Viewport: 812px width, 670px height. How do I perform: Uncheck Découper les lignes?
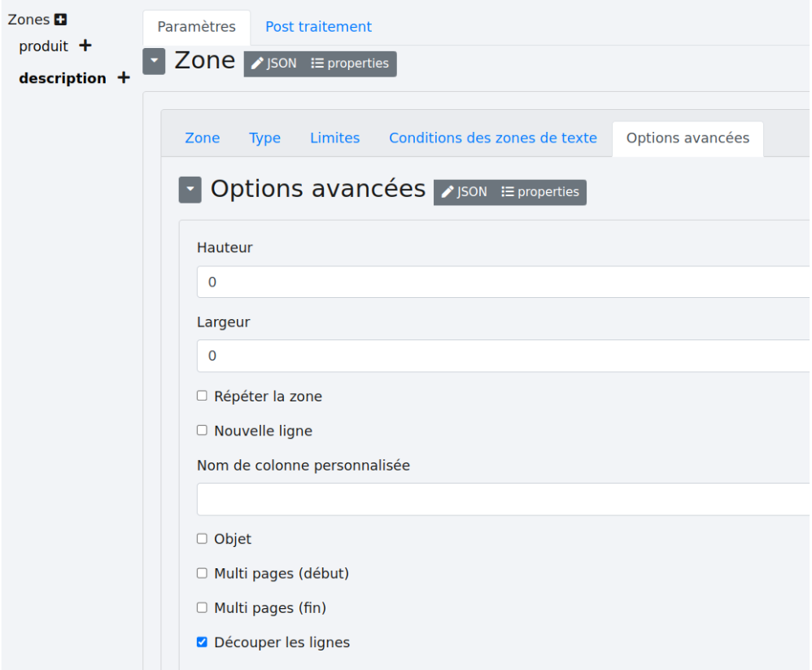(202, 642)
